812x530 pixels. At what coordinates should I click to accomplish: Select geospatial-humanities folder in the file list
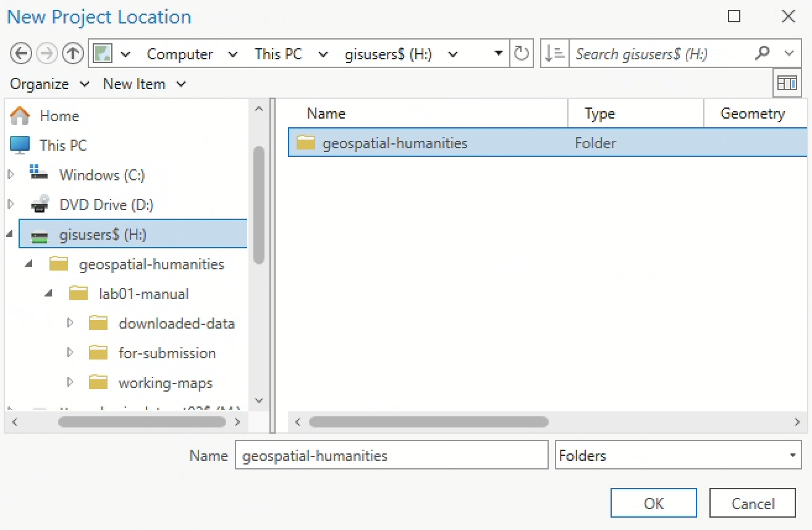[x=394, y=143]
